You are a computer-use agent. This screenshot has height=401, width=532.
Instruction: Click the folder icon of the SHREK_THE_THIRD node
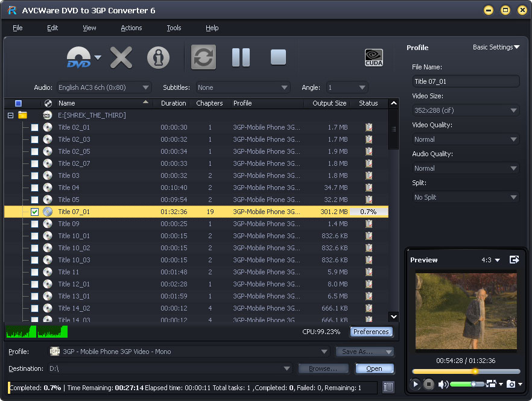point(22,115)
